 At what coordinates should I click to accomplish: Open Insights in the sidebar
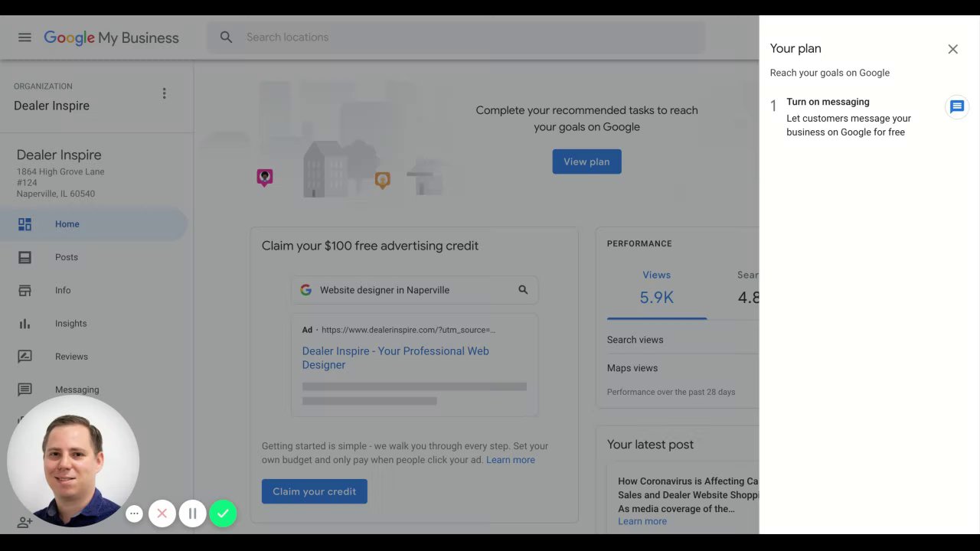pyautogui.click(x=93, y=324)
